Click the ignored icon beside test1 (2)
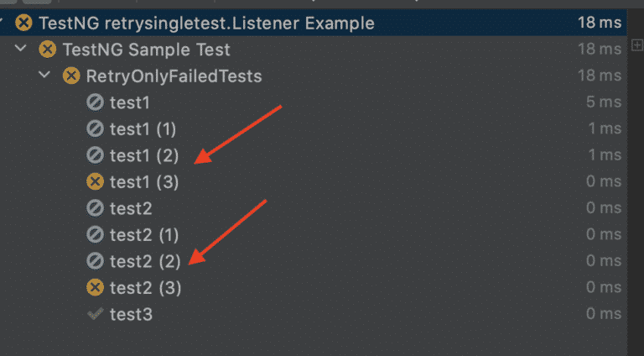The width and height of the screenshot is (644, 356). point(95,155)
